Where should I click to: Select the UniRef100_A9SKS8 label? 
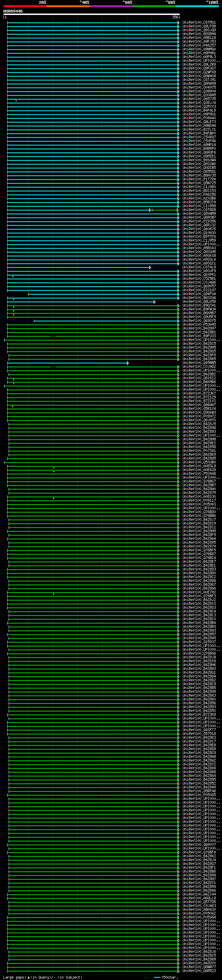[x=199, y=256]
